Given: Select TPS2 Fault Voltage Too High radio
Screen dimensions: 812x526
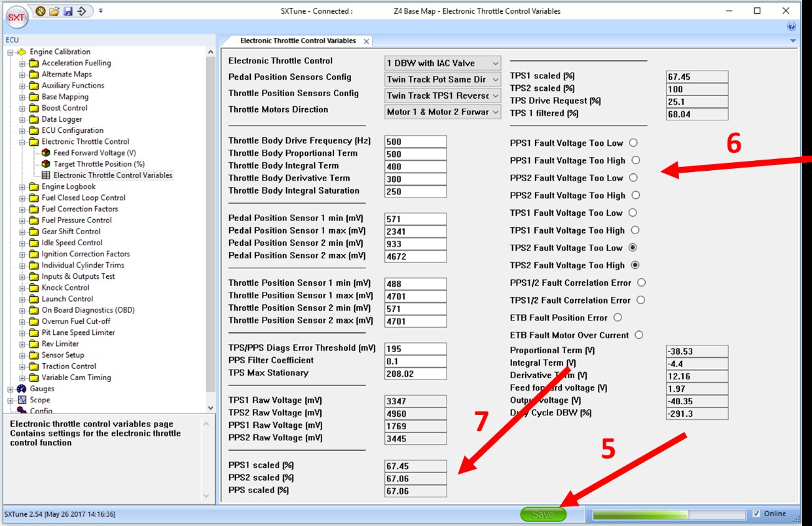Looking at the screenshot, I should tap(635, 265).
